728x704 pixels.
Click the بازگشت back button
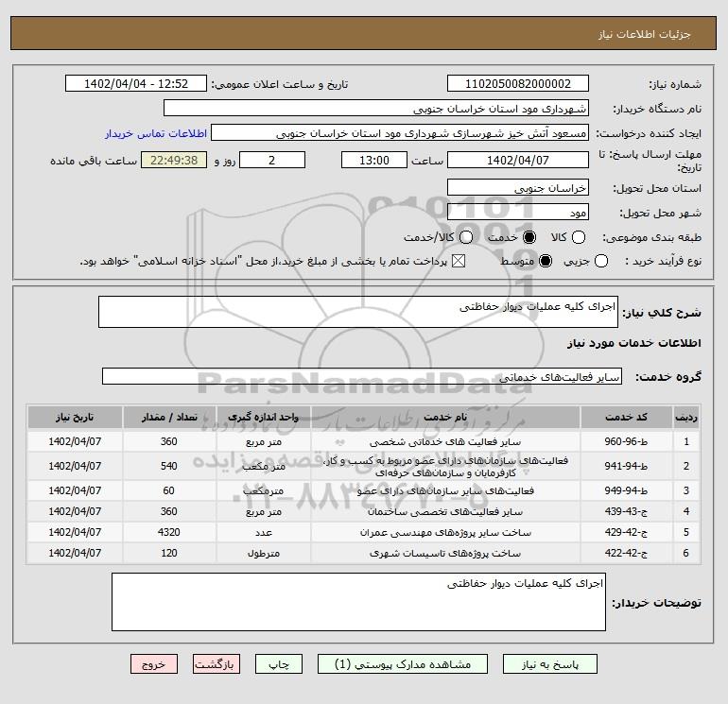pyautogui.click(x=217, y=664)
